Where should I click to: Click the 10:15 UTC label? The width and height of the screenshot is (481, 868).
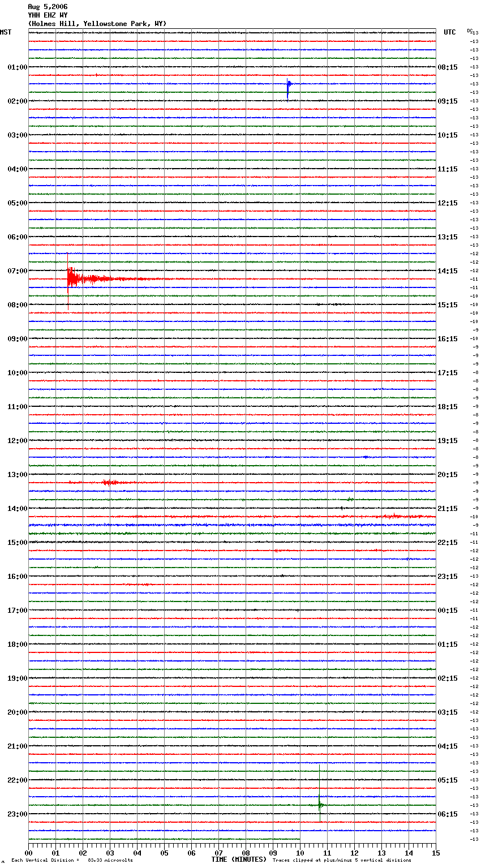448,135
